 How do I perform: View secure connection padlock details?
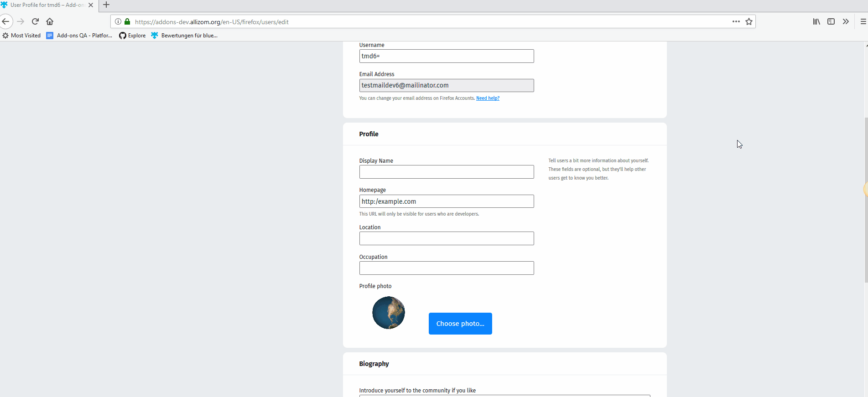[x=127, y=21]
